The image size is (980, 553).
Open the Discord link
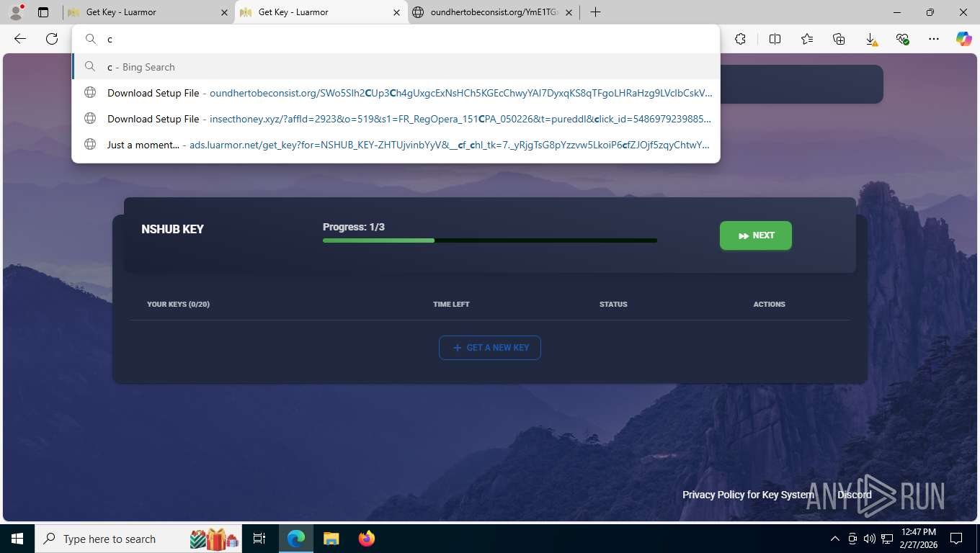pyautogui.click(x=855, y=495)
